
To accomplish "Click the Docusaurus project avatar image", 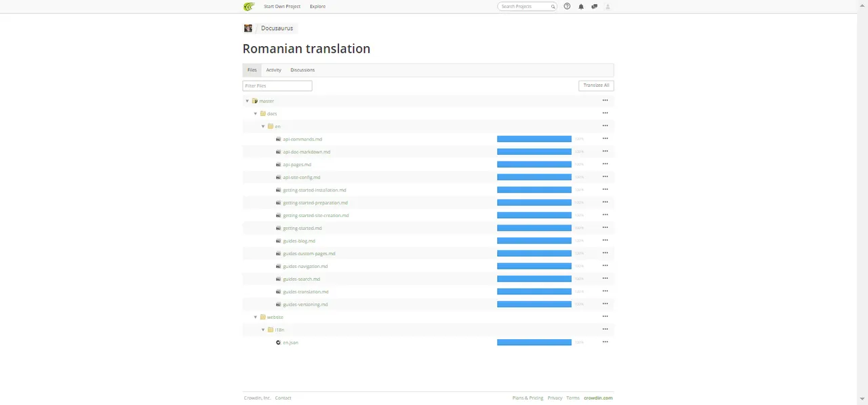I will (248, 28).
